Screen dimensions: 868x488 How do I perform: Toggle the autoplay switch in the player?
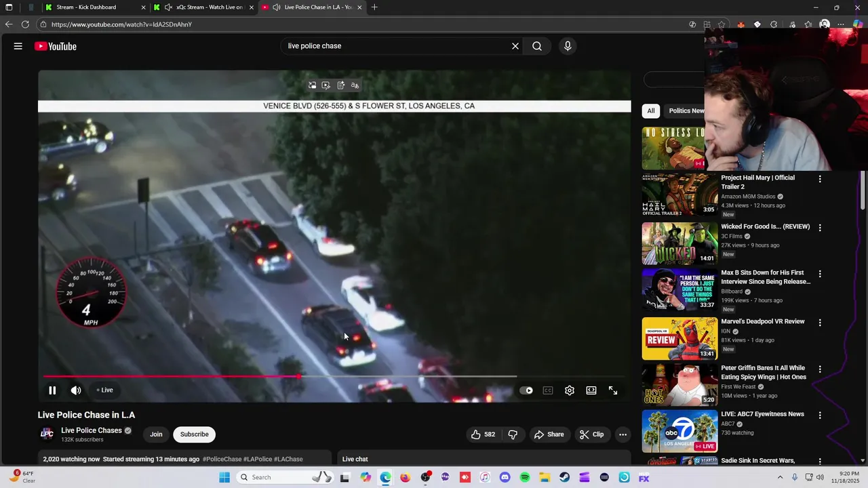[x=526, y=390]
